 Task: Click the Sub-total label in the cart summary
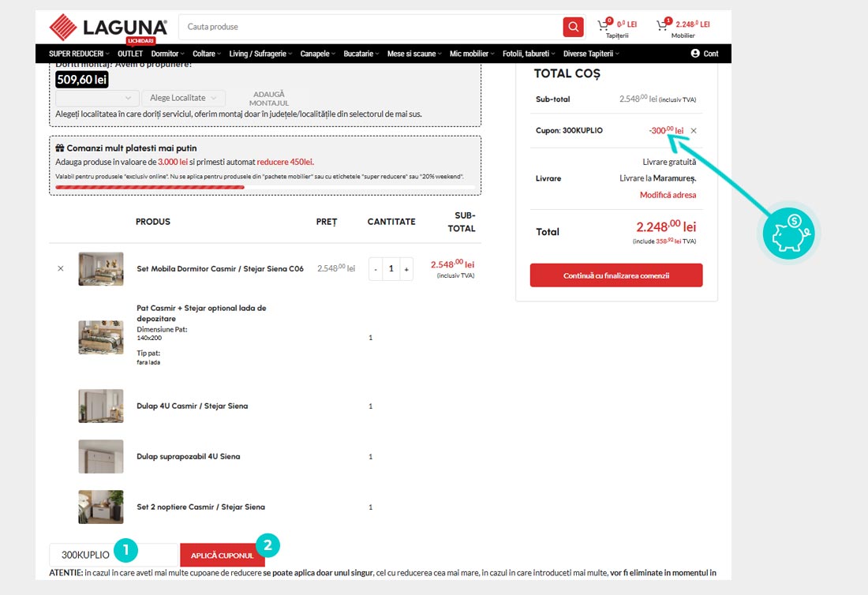552,99
